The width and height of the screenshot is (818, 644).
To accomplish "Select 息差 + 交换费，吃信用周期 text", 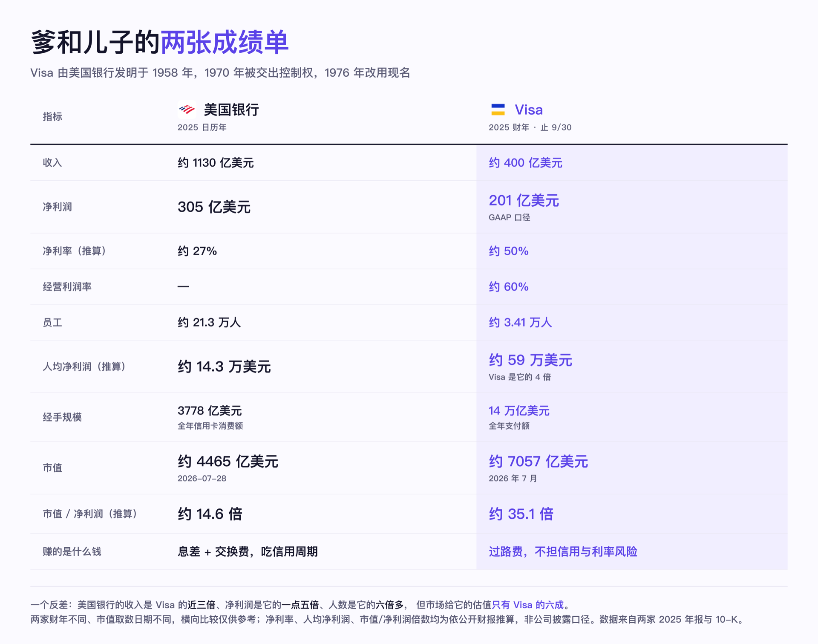I will pos(248,552).
